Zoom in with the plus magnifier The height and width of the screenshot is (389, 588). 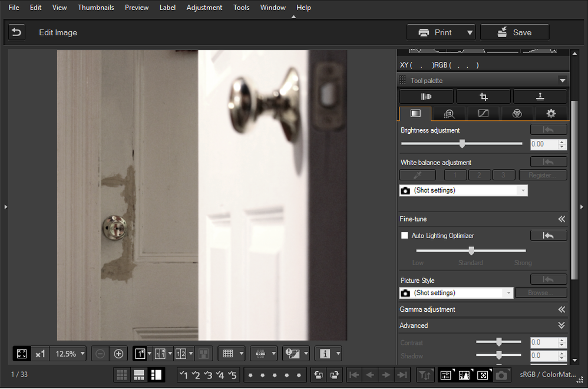click(118, 354)
